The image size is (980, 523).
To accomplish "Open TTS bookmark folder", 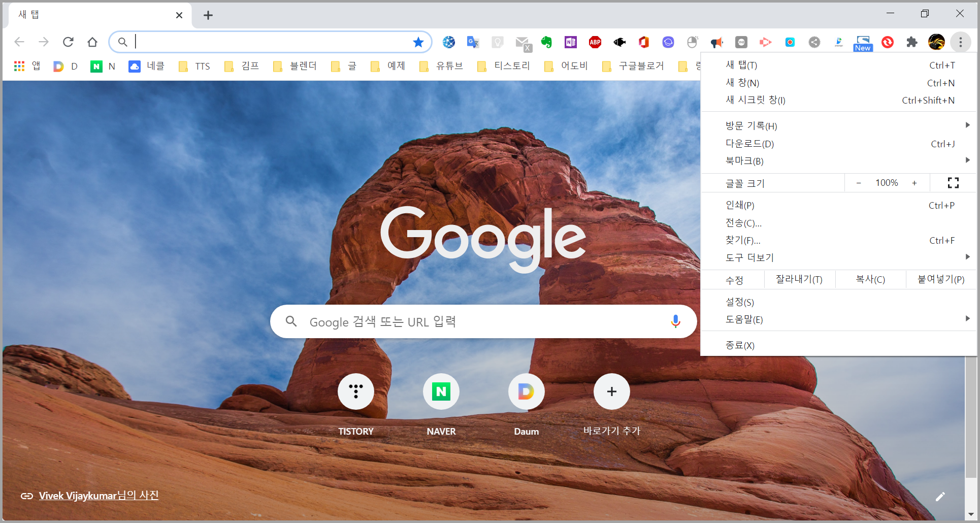I will pyautogui.click(x=194, y=66).
